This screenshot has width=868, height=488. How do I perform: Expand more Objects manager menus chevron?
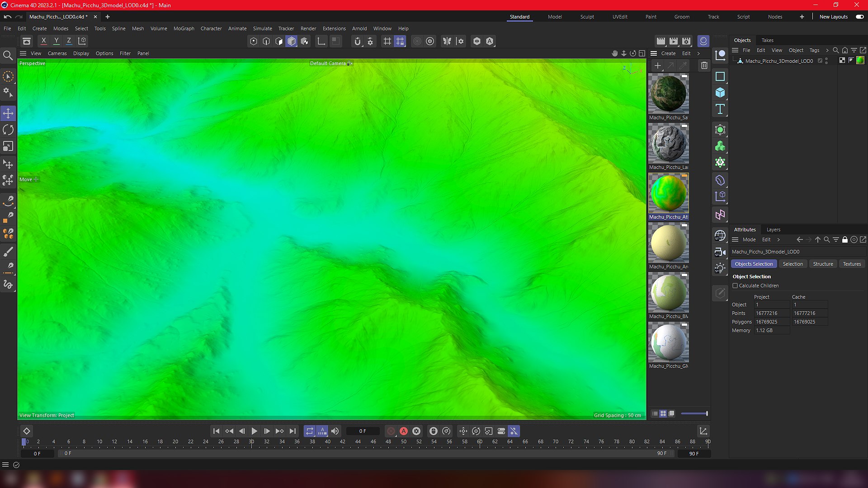pos(827,50)
